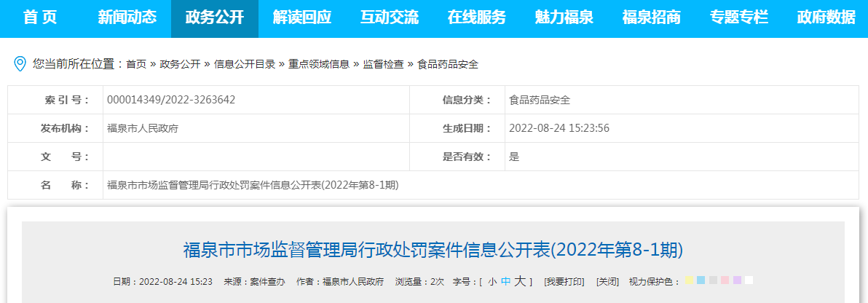Choose the yellow eye-protection color swatch
Image resolution: width=868 pixels, height=303 pixels.
pos(689,280)
